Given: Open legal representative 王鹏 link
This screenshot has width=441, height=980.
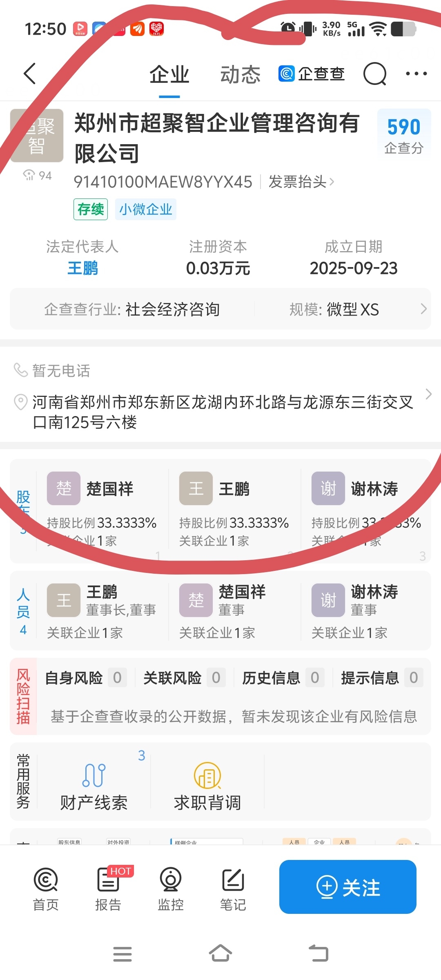Looking at the screenshot, I should coord(82,268).
